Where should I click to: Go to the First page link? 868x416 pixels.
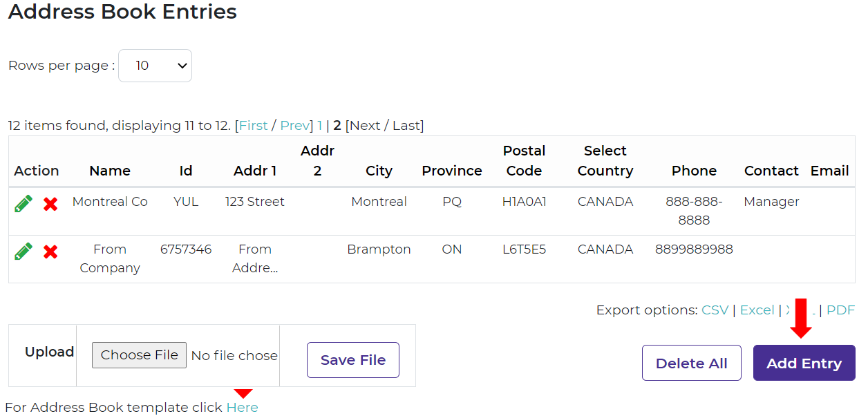254,125
